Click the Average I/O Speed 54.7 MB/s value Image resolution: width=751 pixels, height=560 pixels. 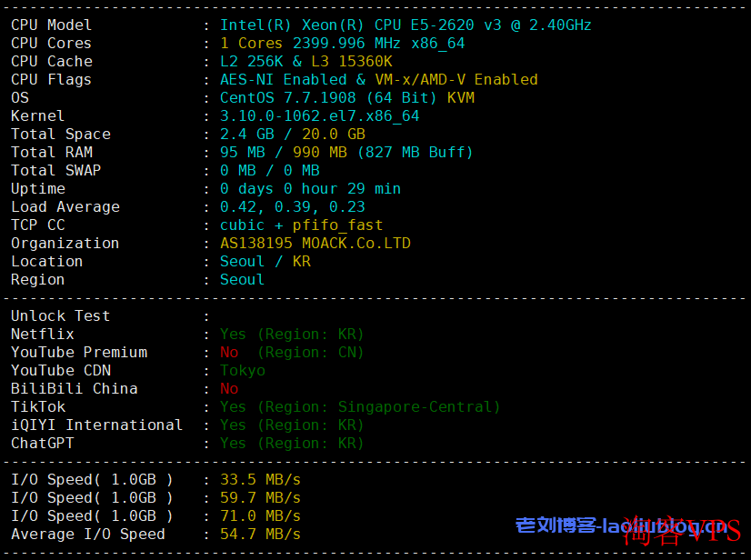(260, 535)
